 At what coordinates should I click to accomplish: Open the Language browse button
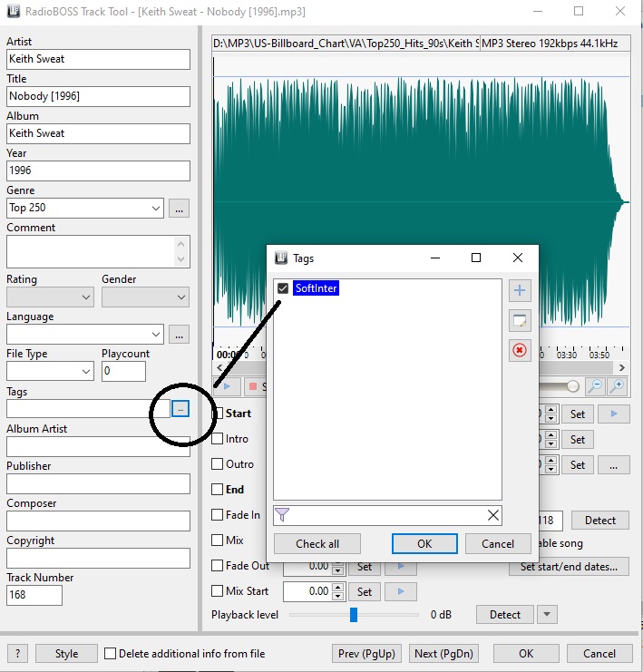(x=180, y=335)
